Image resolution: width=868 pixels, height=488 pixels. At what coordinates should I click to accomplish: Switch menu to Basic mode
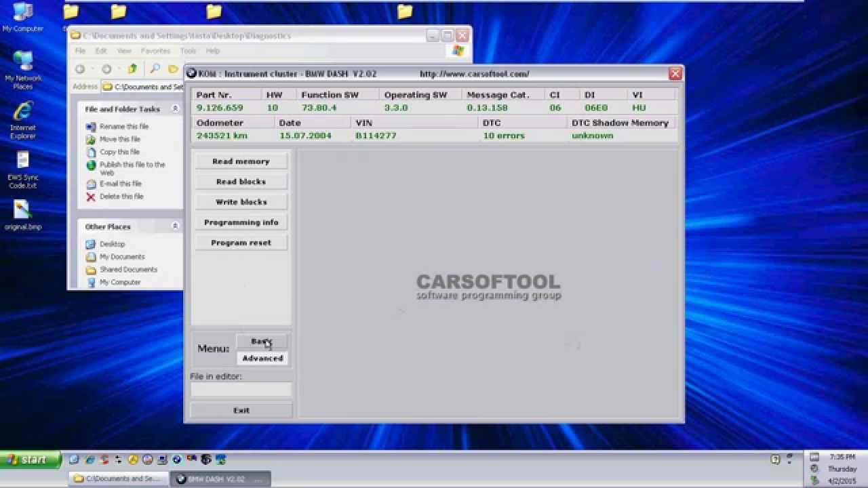coord(262,341)
